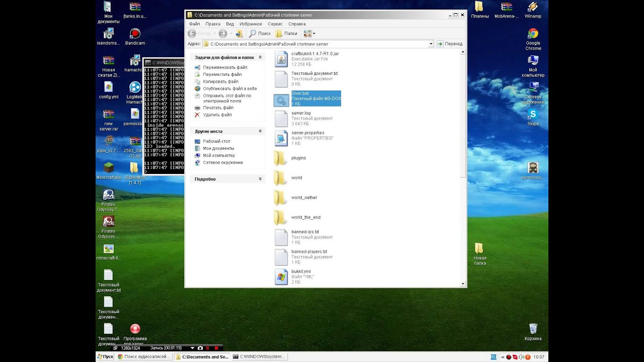Open the Search (Поиск) toolbar button
This screenshot has height=362, width=644.
260,33
